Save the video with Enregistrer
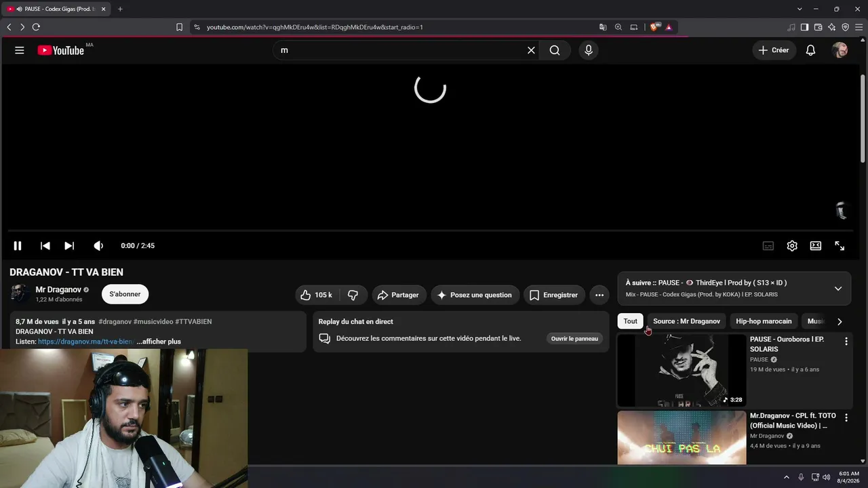 [x=554, y=295]
